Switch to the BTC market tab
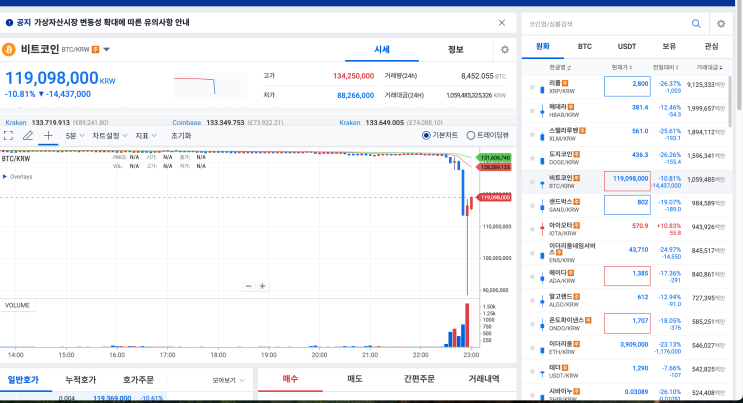This screenshot has width=743, height=403. [x=585, y=46]
